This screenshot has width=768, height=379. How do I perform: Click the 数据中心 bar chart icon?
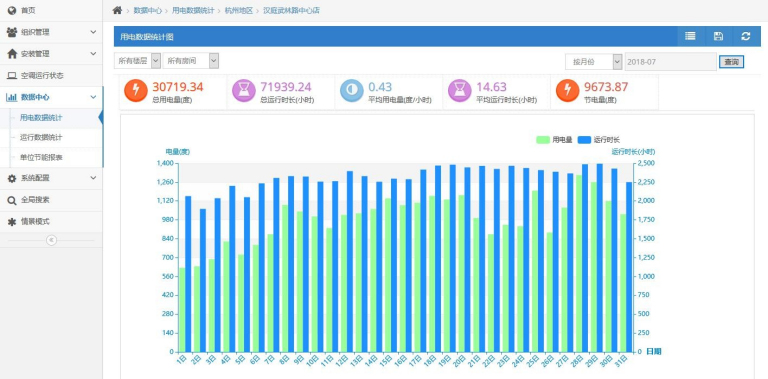11,97
